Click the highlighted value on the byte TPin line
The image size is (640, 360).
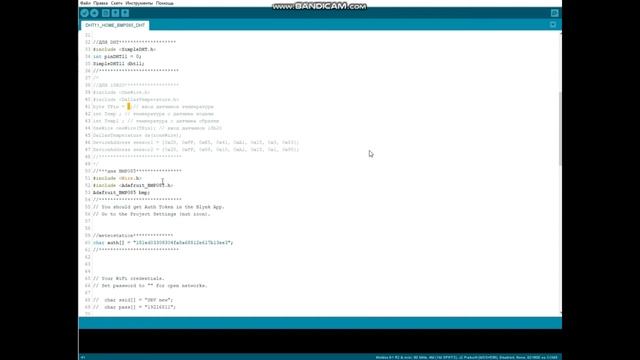(x=129, y=107)
